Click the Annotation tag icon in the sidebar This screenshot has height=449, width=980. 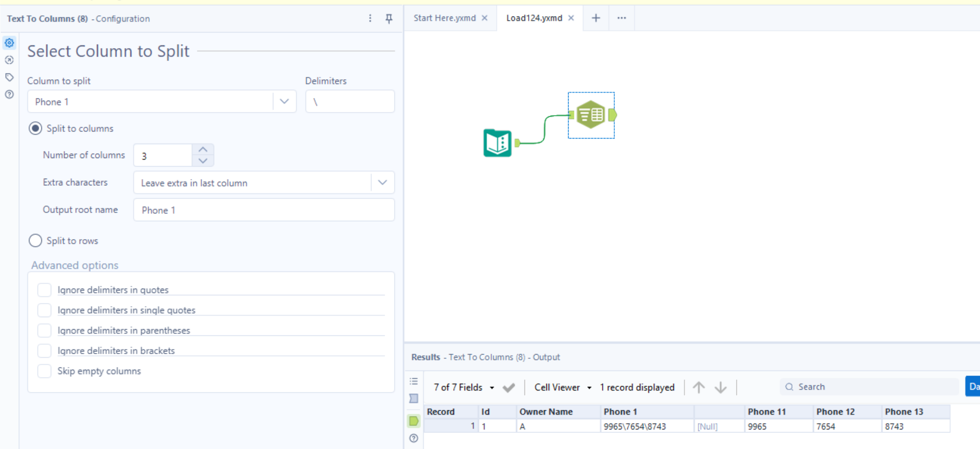pyautogui.click(x=9, y=77)
